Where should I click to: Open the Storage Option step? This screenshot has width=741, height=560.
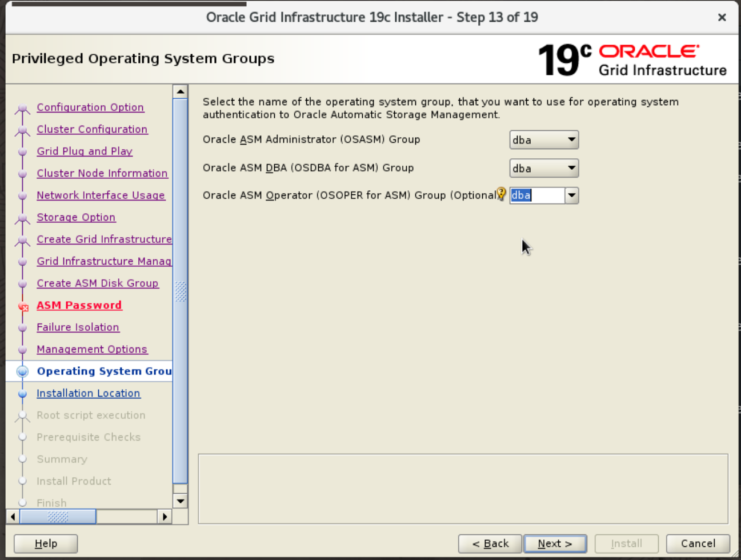(x=76, y=217)
